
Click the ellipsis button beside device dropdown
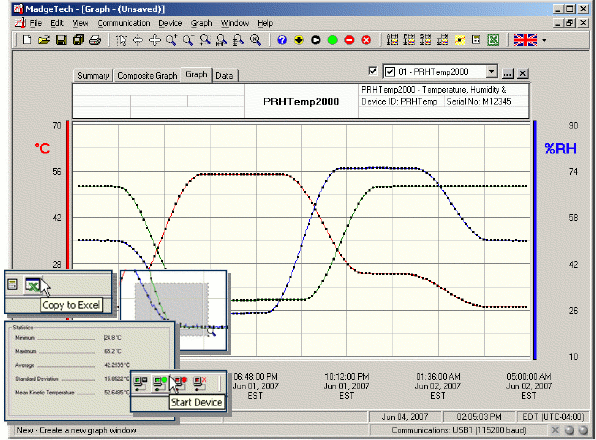pyautogui.click(x=508, y=74)
